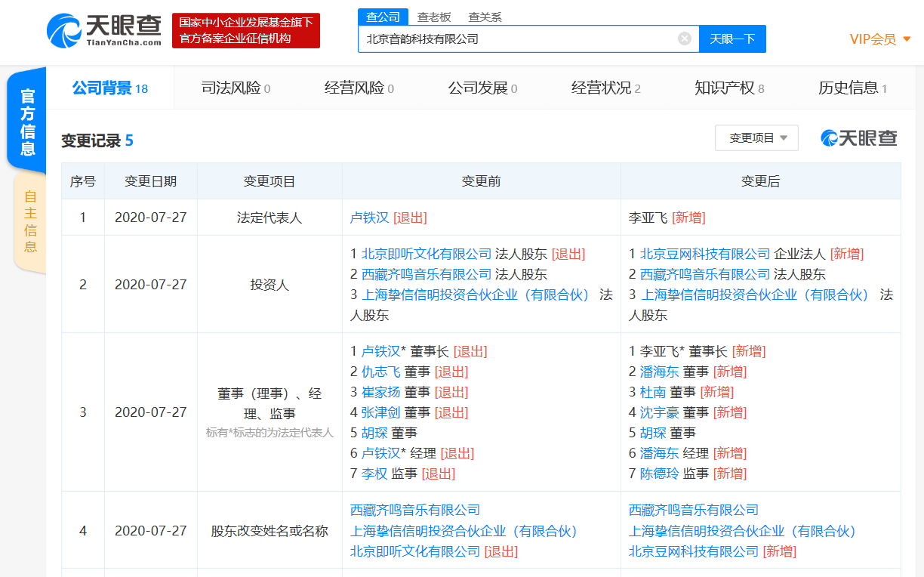Screen dimensions: 924x577
Task: Open 西藏齐鸣音乐有限公司 in investor before column
Action: [427, 274]
